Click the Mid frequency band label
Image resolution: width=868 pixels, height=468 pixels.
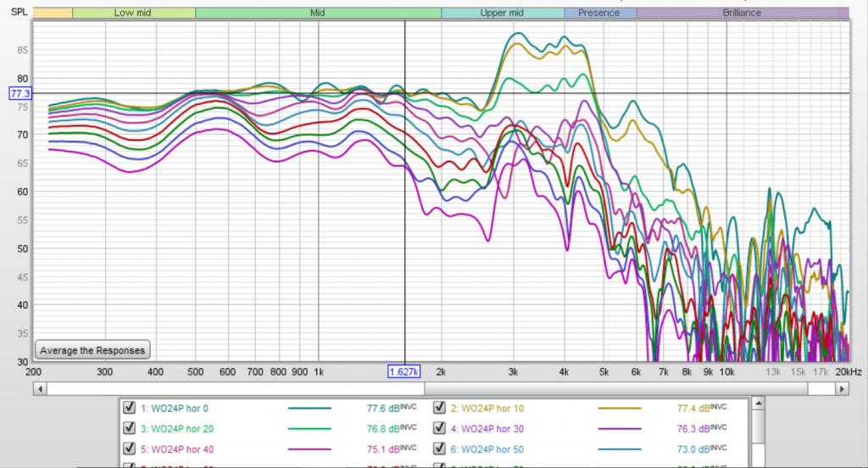(x=318, y=13)
